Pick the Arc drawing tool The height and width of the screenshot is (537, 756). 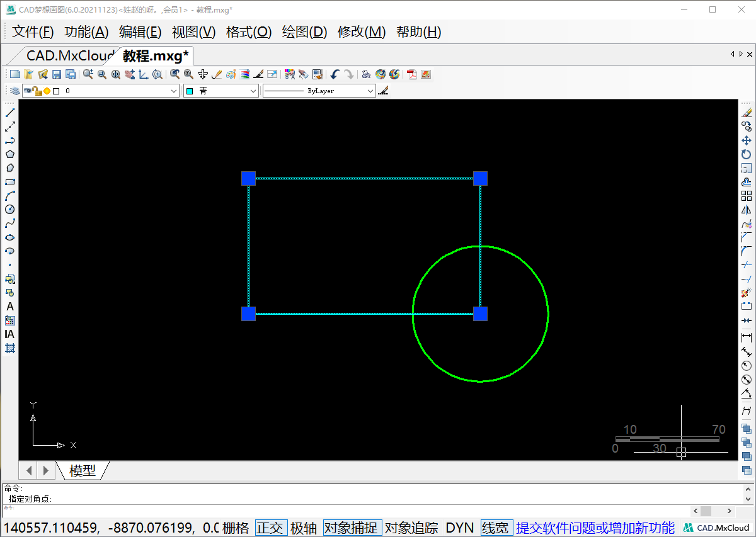(10, 196)
